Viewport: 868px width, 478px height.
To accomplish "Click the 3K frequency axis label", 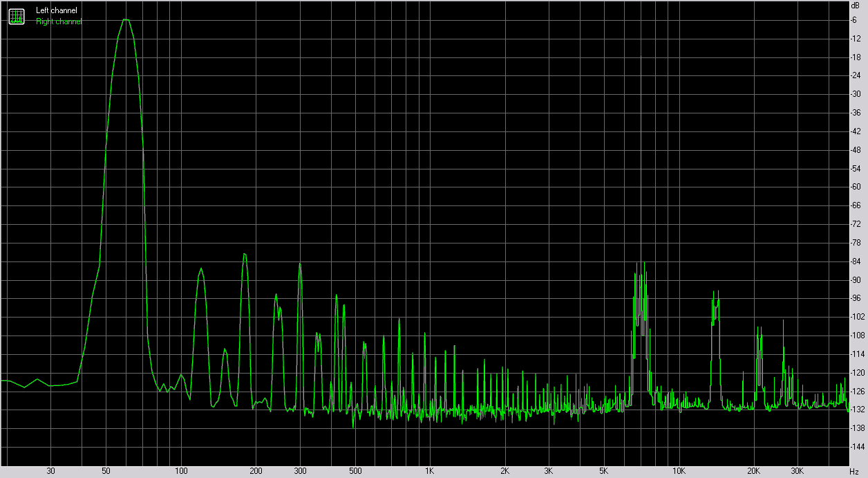I will coord(549,471).
